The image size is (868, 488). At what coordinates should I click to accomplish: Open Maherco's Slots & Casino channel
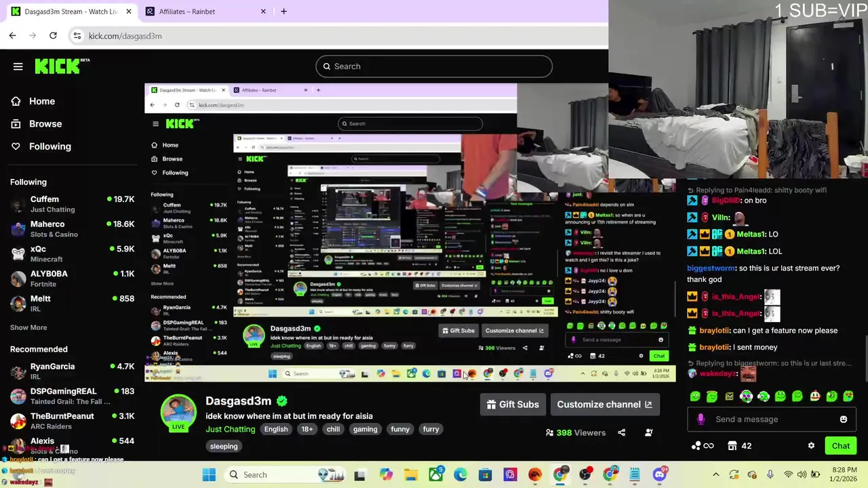coord(72,229)
